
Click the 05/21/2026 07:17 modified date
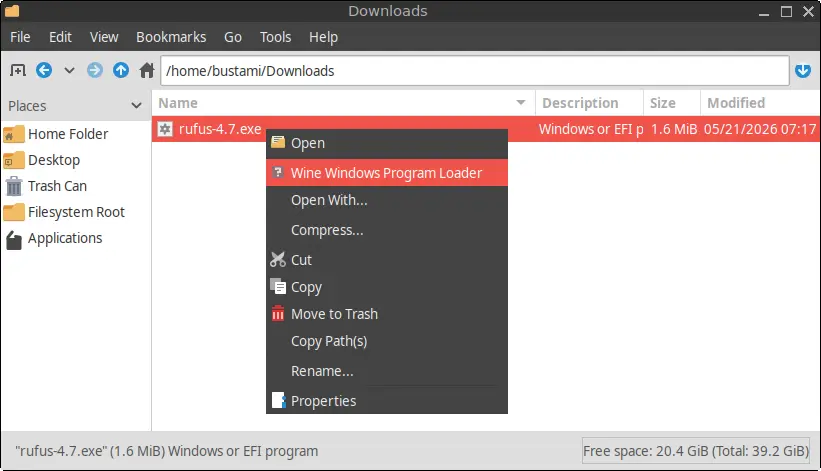click(x=760, y=129)
